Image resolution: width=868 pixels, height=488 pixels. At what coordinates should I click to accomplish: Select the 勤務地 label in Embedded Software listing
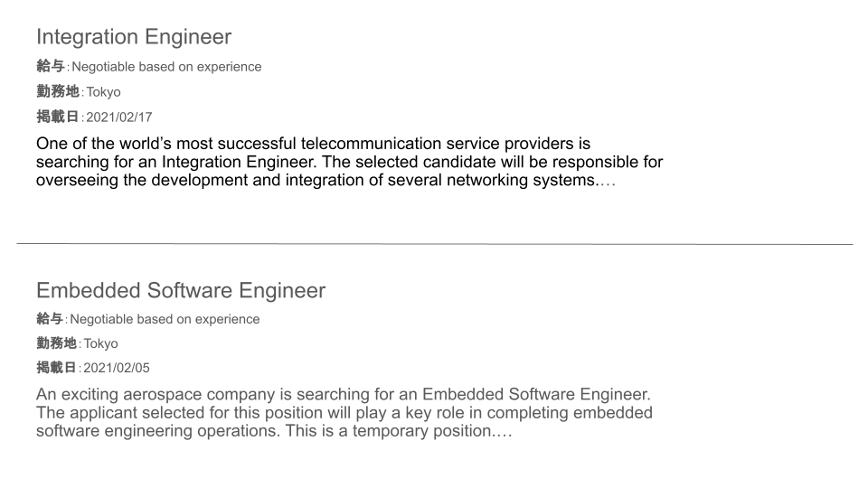click(x=56, y=343)
